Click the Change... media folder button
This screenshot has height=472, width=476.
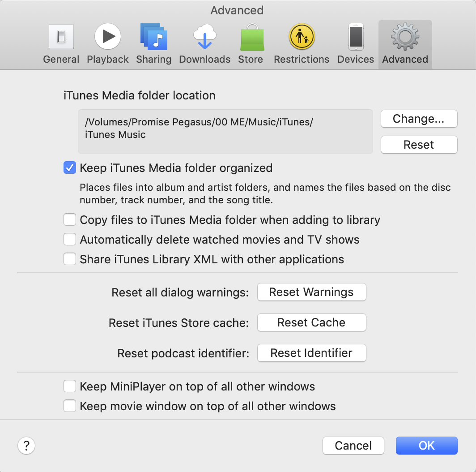tap(419, 119)
